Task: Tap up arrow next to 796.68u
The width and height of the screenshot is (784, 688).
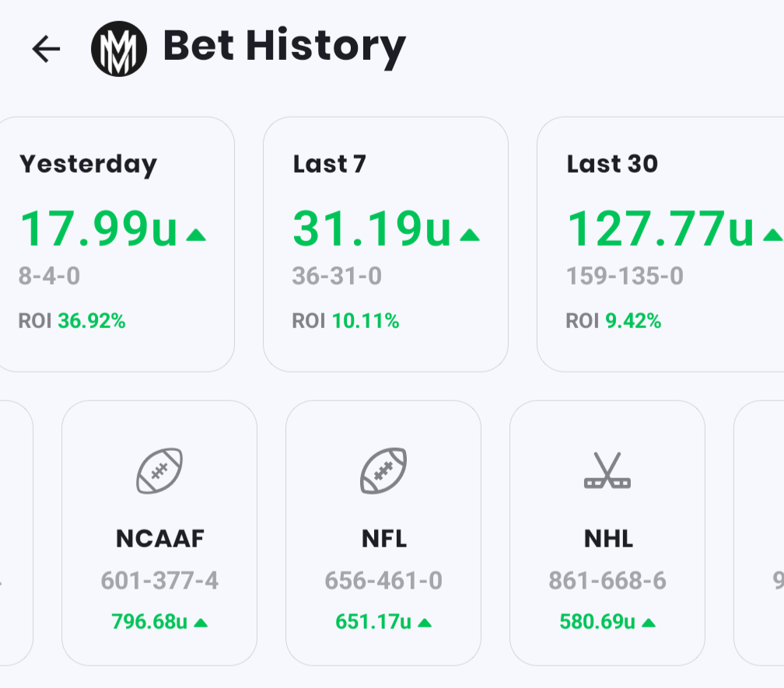Action: click(x=201, y=622)
